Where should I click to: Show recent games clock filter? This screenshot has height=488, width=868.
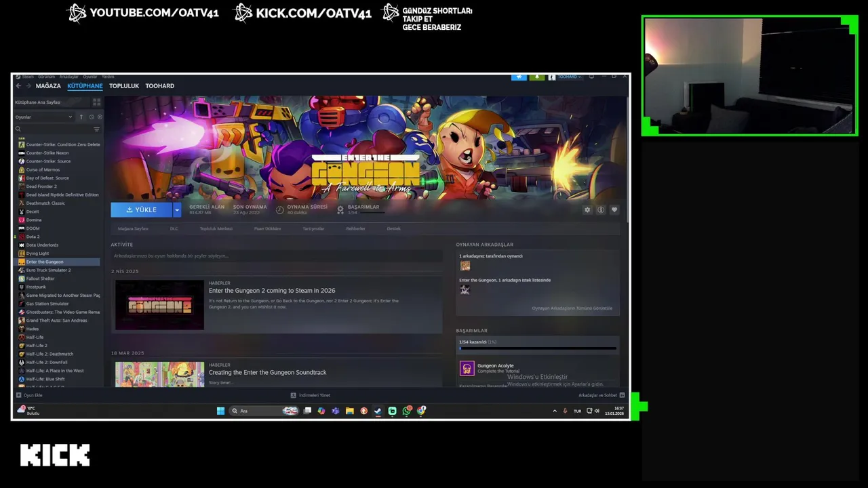click(x=92, y=117)
